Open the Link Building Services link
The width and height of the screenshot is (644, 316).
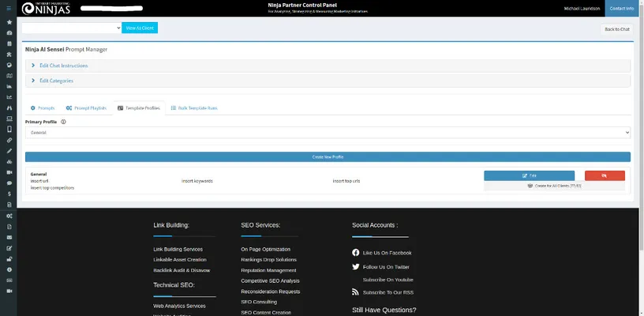point(178,249)
